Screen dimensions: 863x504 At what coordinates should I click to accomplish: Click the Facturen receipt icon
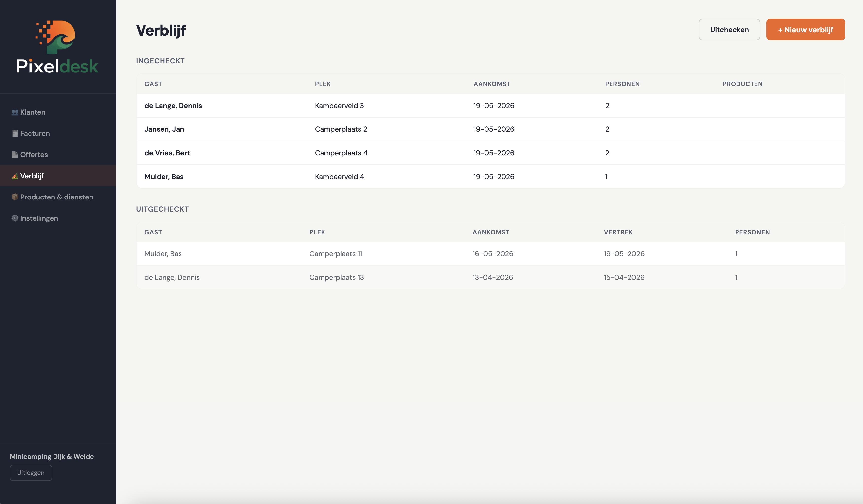point(15,134)
